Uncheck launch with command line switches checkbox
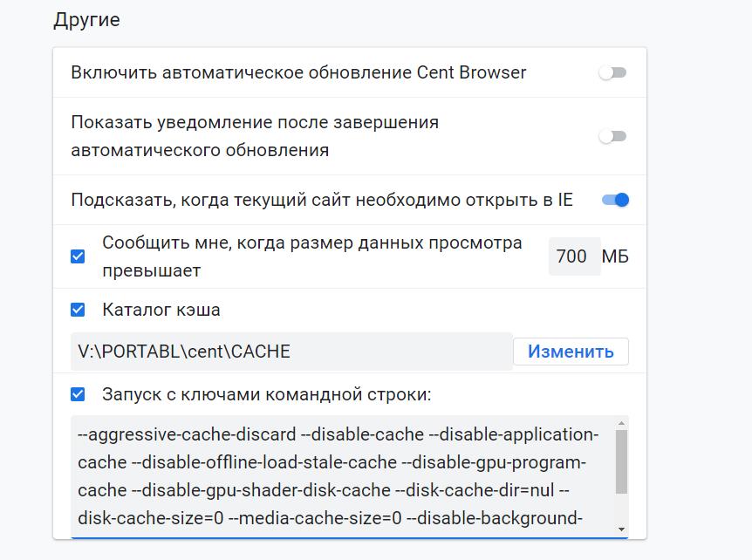Viewport: 752px width, 560px height. click(78, 394)
